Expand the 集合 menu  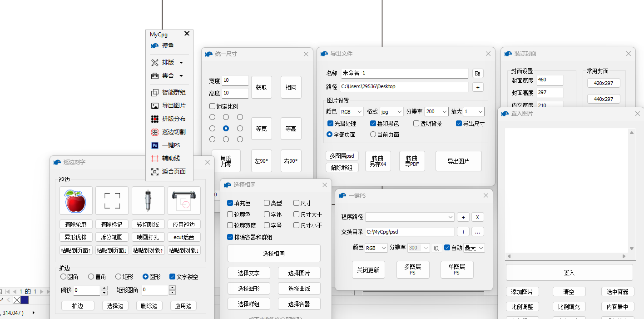tap(167, 76)
